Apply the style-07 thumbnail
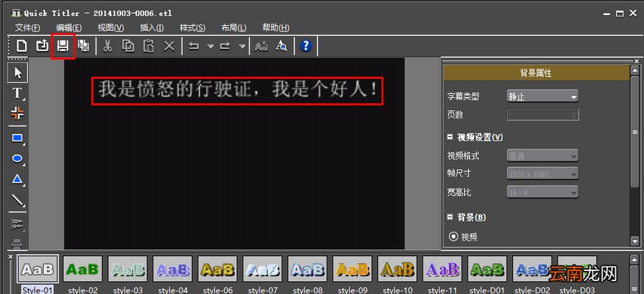This screenshot has width=644, height=294. click(262, 269)
